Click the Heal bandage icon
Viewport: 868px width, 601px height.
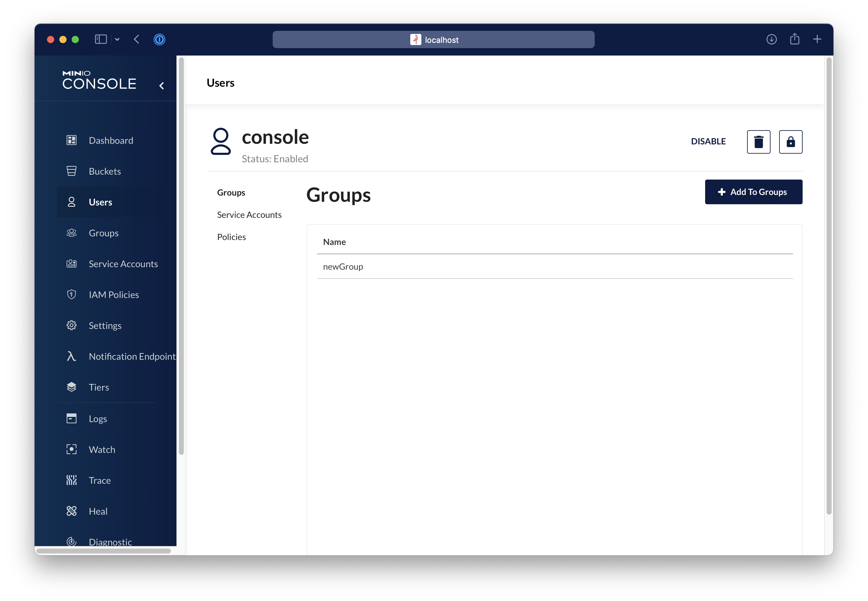pyautogui.click(x=72, y=511)
